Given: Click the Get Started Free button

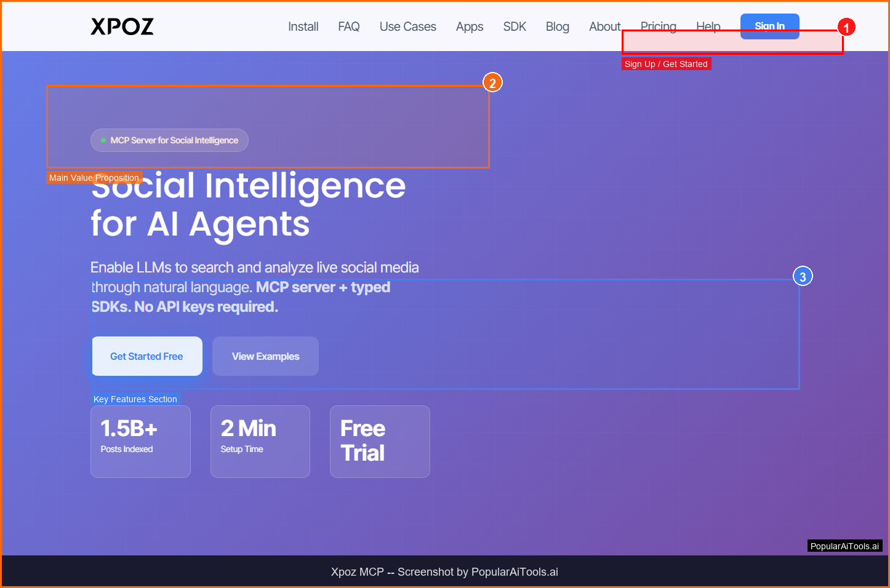Looking at the screenshot, I should coord(146,356).
